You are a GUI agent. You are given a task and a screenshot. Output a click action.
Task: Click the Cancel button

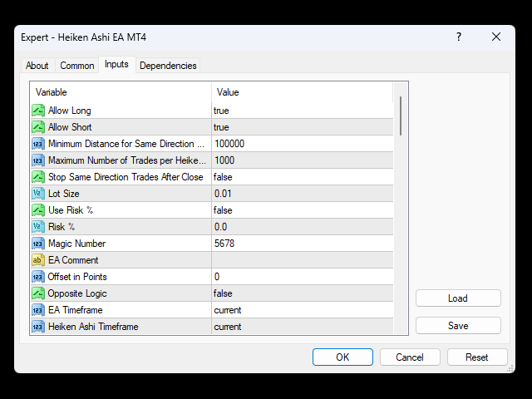click(410, 357)
